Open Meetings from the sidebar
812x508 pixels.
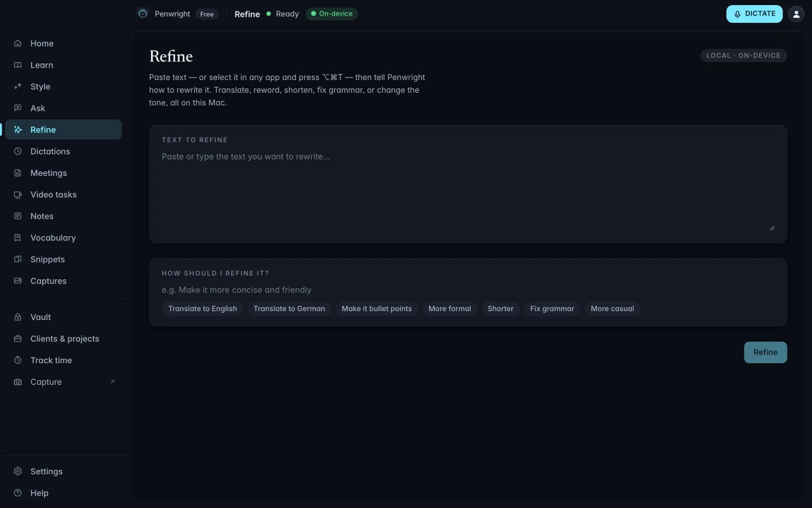(x=49, y=173)
